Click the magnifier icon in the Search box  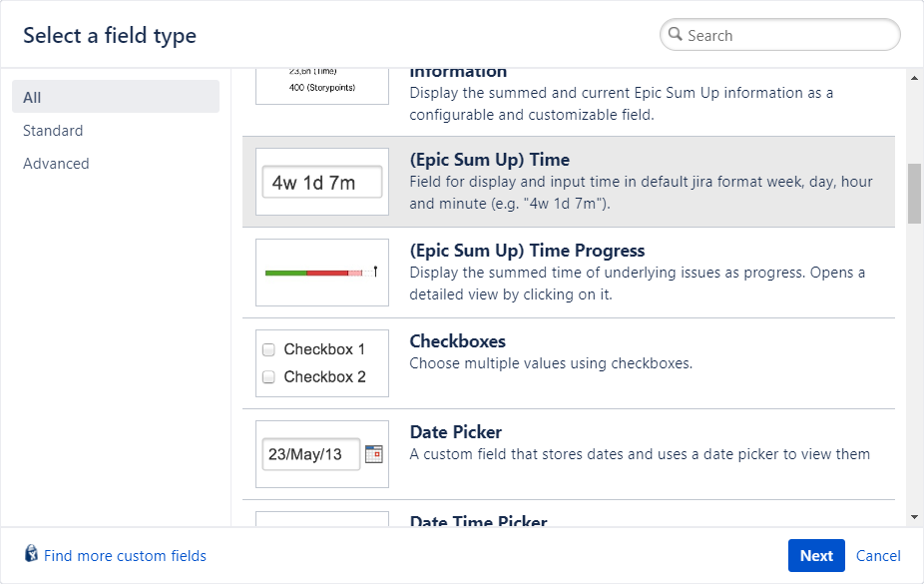(x=675, y=34)
